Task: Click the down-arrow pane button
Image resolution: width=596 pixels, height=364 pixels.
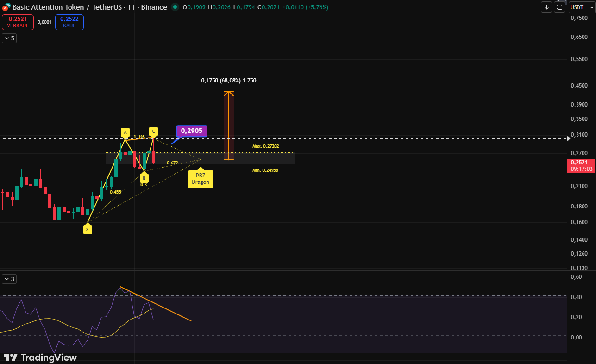Action: [546, 7]
